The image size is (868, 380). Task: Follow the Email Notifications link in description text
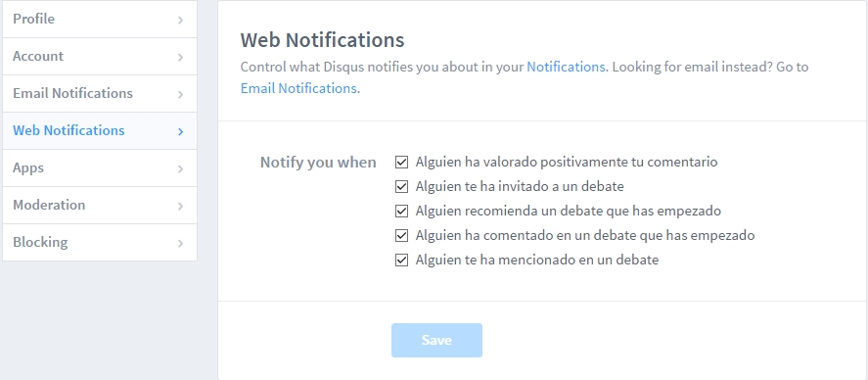click(298, 88)
